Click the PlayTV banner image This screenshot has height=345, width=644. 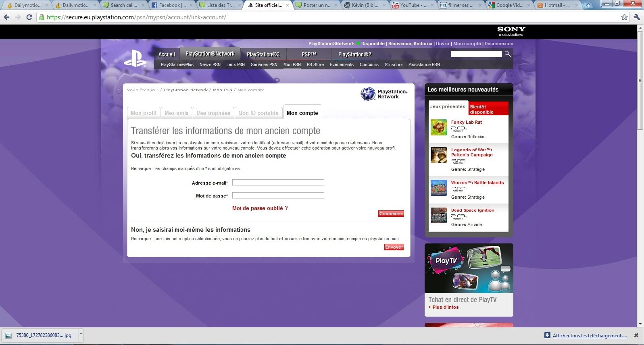(x=469, y=268)
